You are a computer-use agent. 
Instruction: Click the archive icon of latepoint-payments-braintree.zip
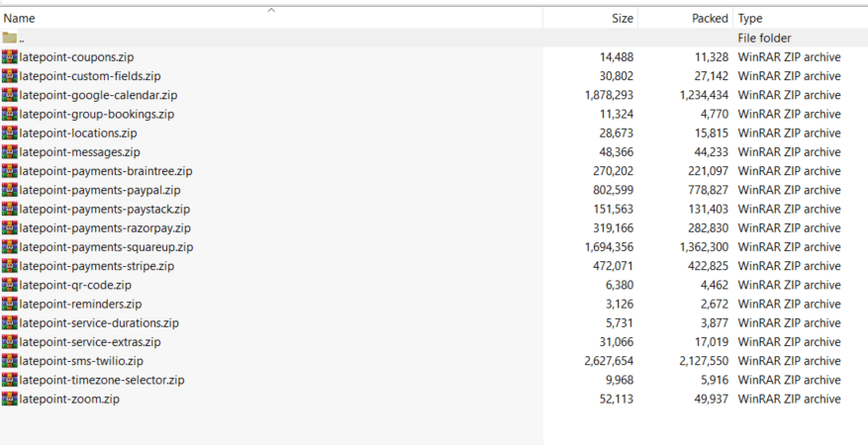click(10, 171)
